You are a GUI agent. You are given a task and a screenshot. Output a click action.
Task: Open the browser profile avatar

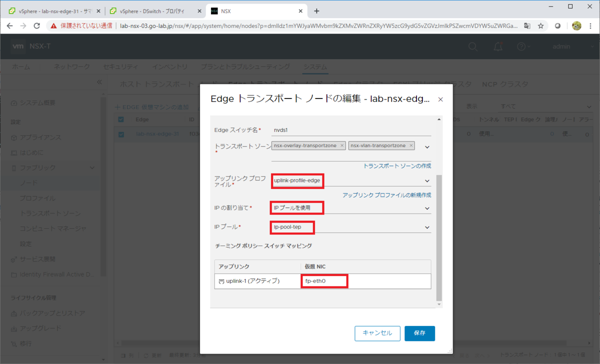pos(576,25)
